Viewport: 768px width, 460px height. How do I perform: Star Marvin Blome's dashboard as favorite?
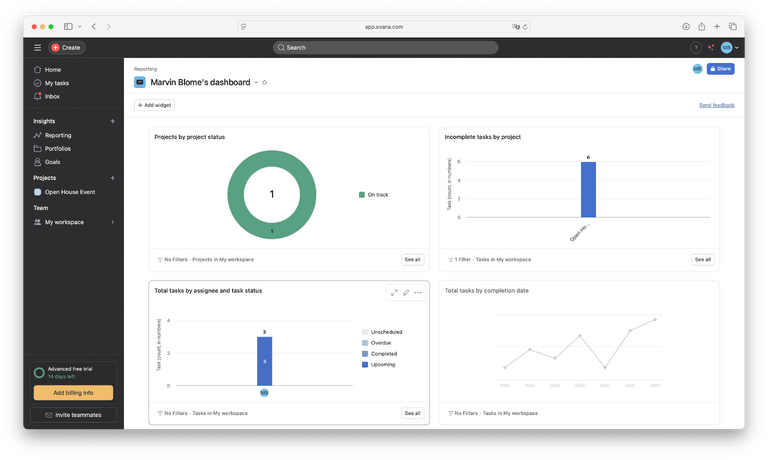pos(265,82)
